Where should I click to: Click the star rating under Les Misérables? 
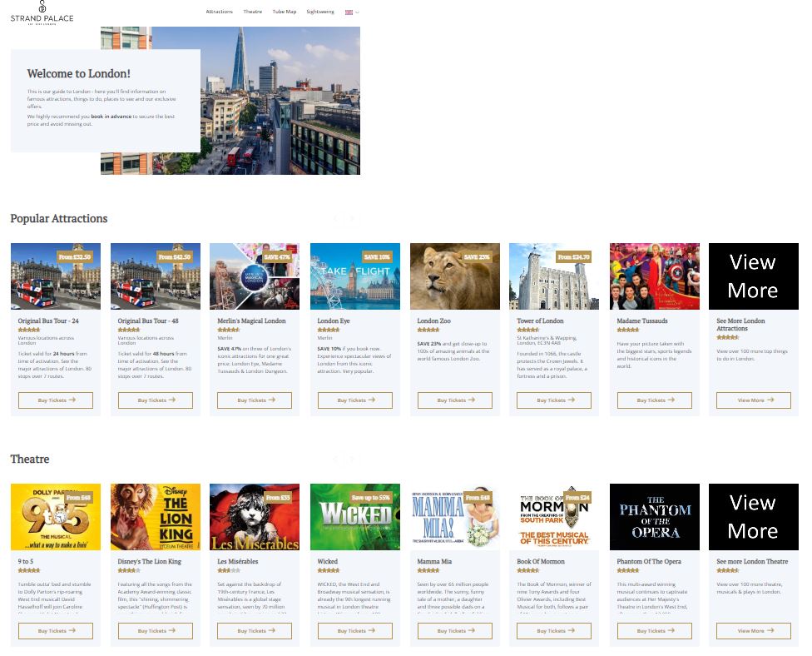[x=228, y=570]
